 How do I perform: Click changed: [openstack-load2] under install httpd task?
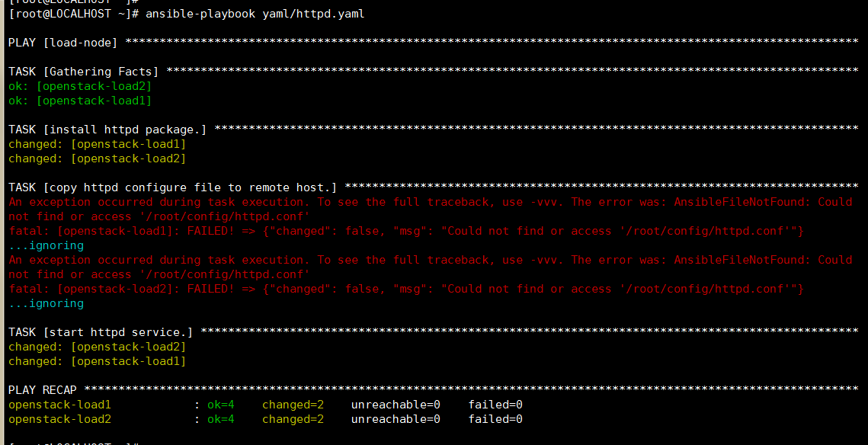(x=97, y=158)
